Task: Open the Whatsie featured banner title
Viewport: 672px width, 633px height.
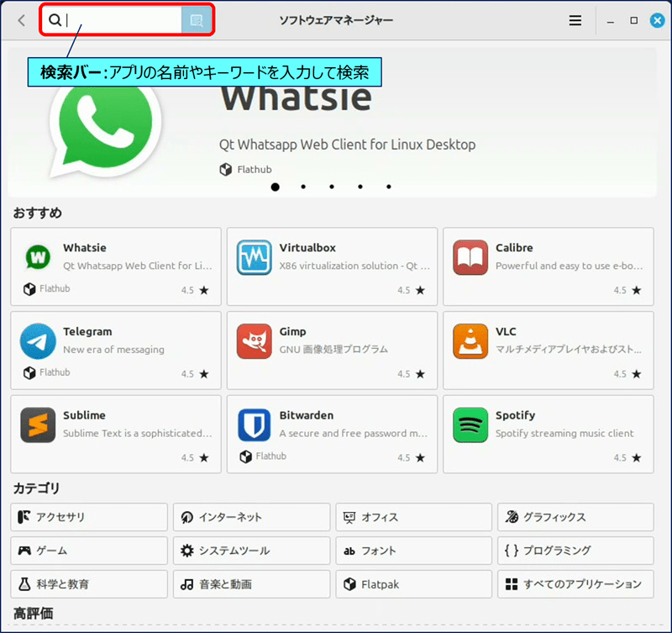Action: click(296, 98)
